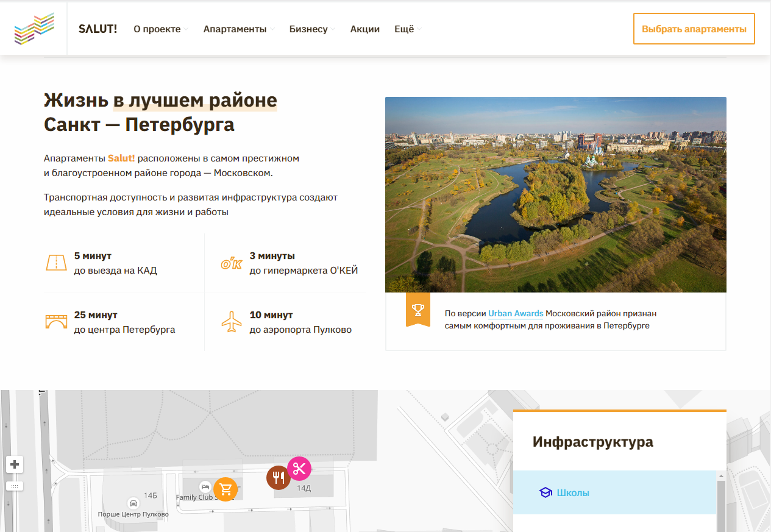Follow the "Urban Awards" link
The height and width of the screenshot is (532, 771).
coord(516,313)
